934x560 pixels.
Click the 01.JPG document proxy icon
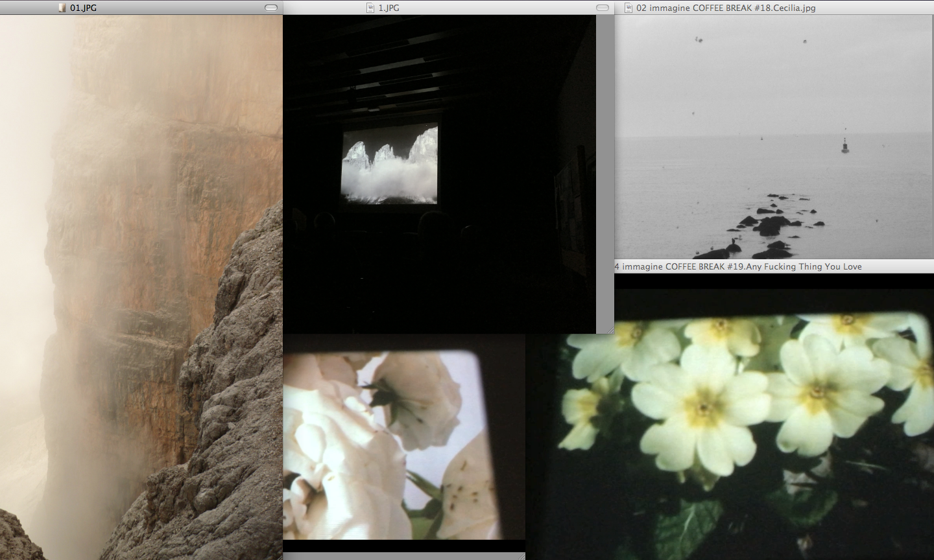click(x=62, y=8)
